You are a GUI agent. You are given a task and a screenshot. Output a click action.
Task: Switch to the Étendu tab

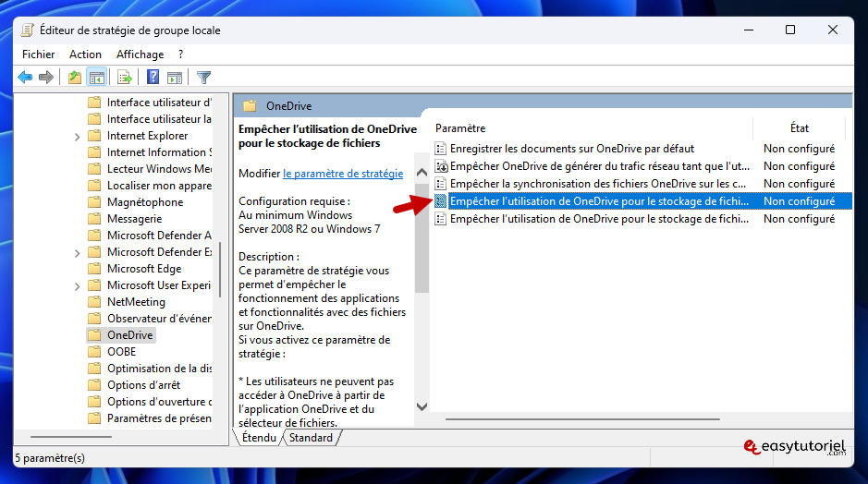click(x=259, y=438)
